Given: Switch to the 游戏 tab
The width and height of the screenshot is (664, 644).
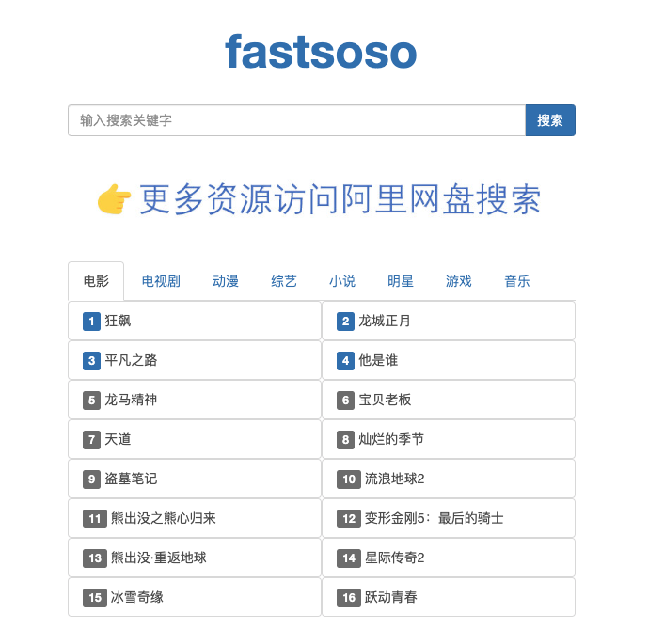Looking at the screenshot, I should pyautogui.click(x=458, y=281).
